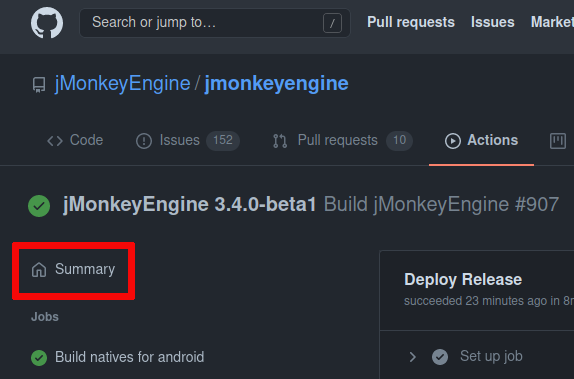Click green check next to Build natives for android
574x379 pixels.
pyautogui.click(x=39, y=358)
